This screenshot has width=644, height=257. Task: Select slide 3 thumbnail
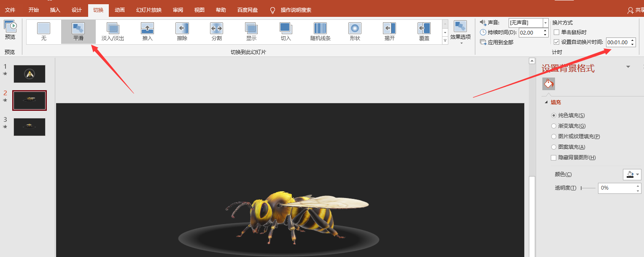click(x=30, y=127)
